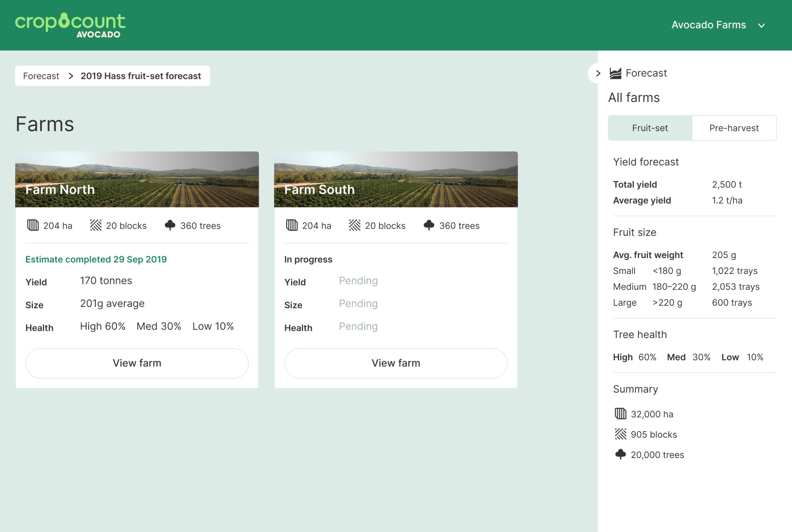Click Farm North trees icon

coord(170,225)
